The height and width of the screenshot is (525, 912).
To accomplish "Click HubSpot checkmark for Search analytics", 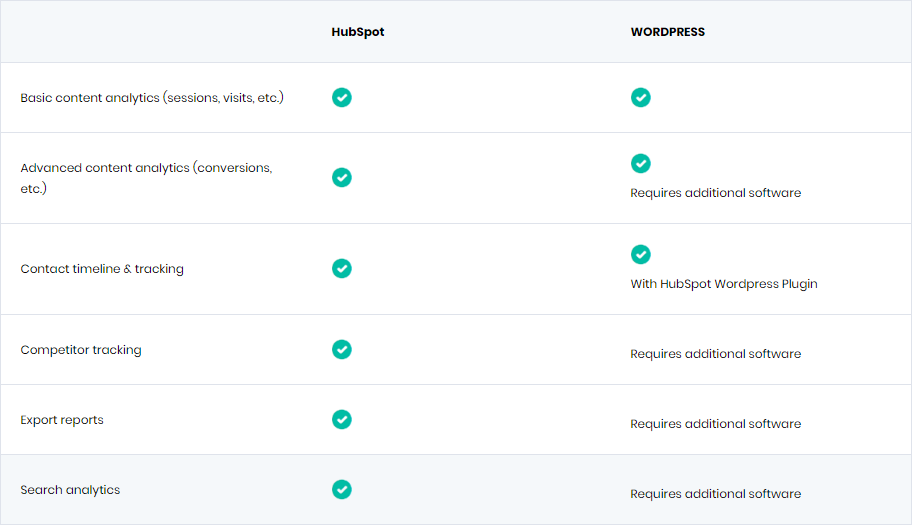I will tap(341, 490).
